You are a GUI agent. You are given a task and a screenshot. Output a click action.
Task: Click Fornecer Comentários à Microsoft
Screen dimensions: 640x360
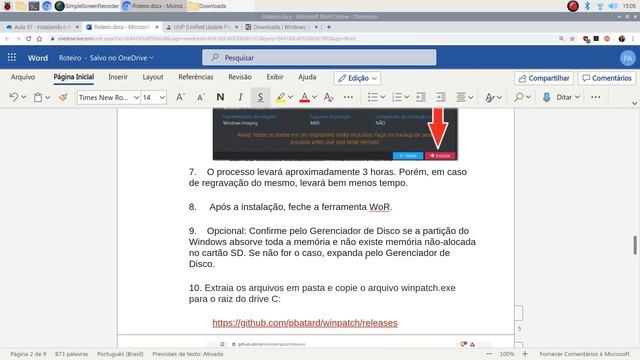click(584, 354)
